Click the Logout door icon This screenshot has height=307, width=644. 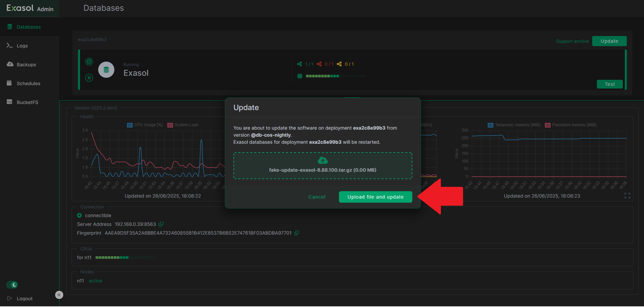tap(9, 298)
